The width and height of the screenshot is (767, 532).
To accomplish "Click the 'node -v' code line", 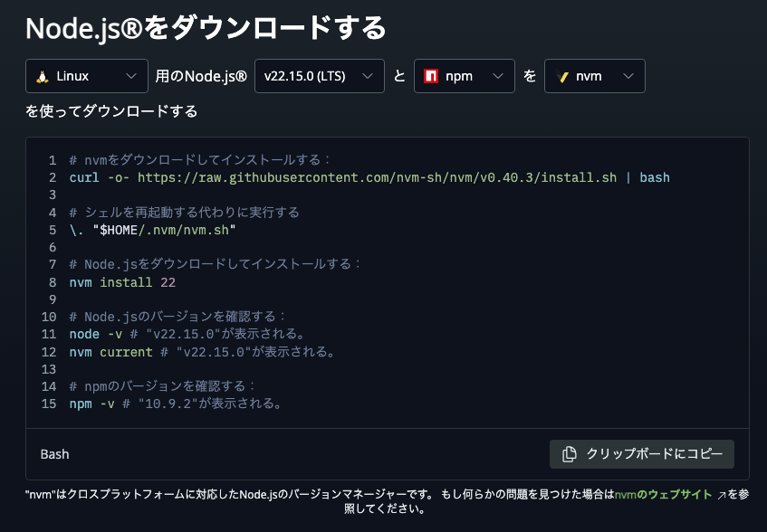I will pyautogui.click(x=187, y=334).
